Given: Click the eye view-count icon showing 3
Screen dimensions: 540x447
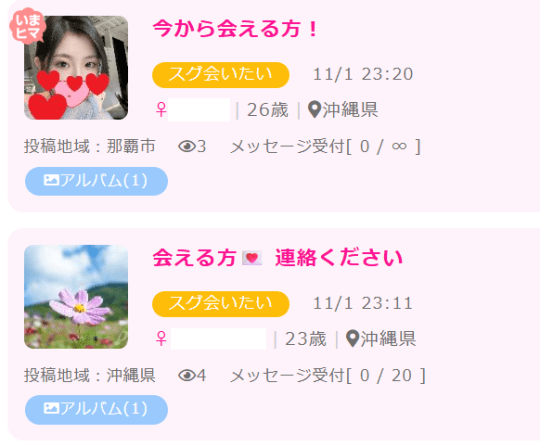Looking at the screenshot, I should [x=187, y=147].
